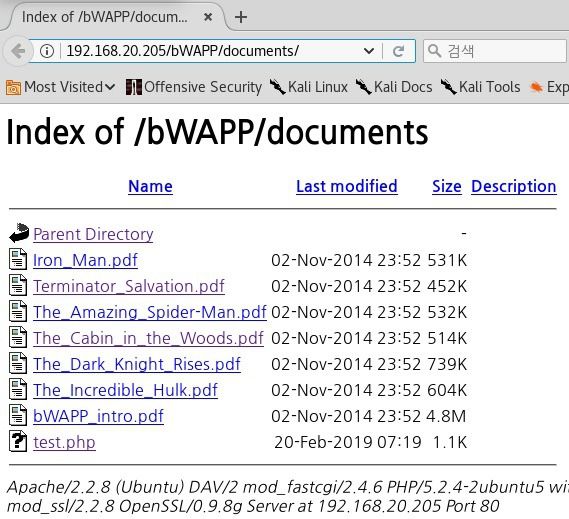Open bWAPP_intro.pdf
569x519 pixels.
[x=98, y=416]
